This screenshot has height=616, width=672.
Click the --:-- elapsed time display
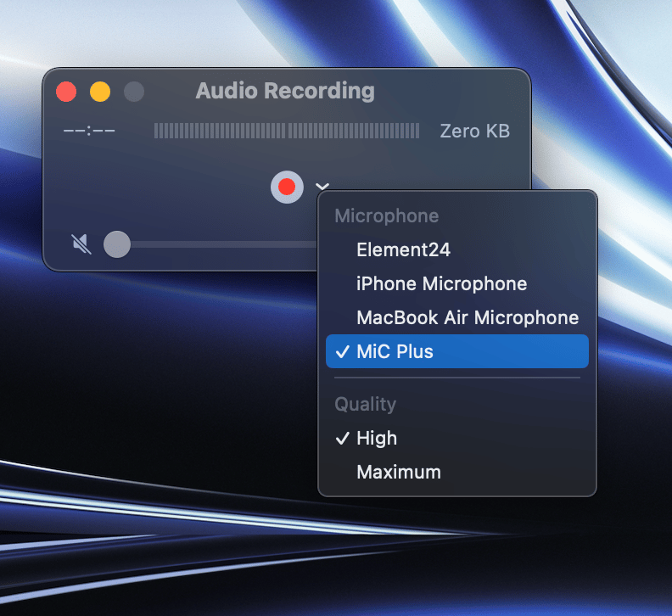pyautogui.click(x=89, y=131)
